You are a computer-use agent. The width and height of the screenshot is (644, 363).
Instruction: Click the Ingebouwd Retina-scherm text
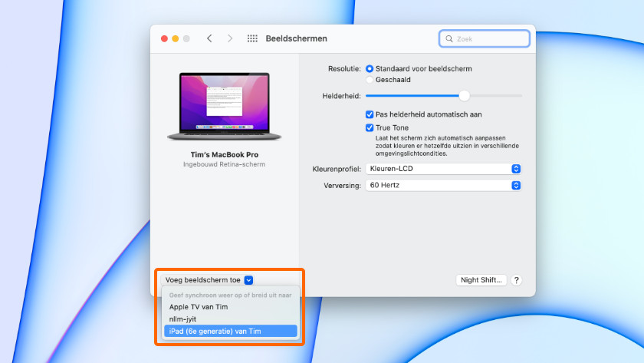pos(224,164)
